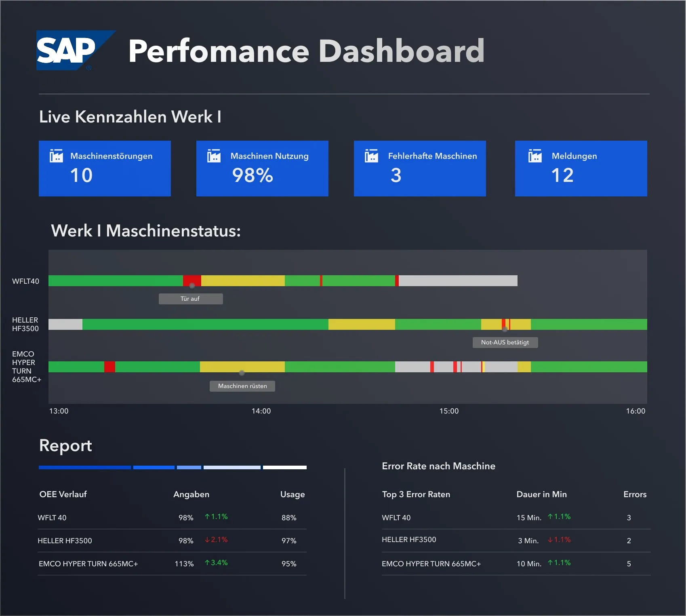Open the Meldungen tile showing 12

pyautogui.click(x=581, y=169)
